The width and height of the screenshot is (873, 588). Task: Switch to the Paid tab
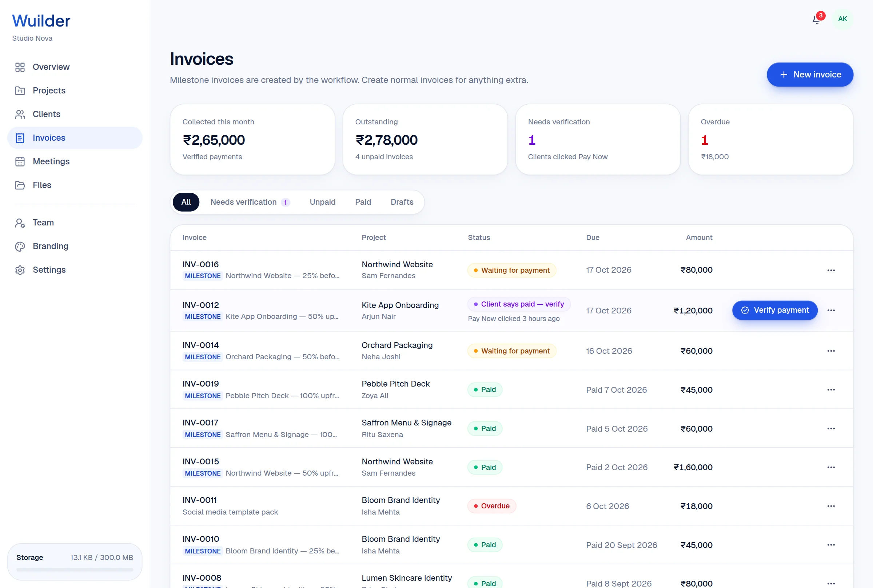[x=363, y=202]
